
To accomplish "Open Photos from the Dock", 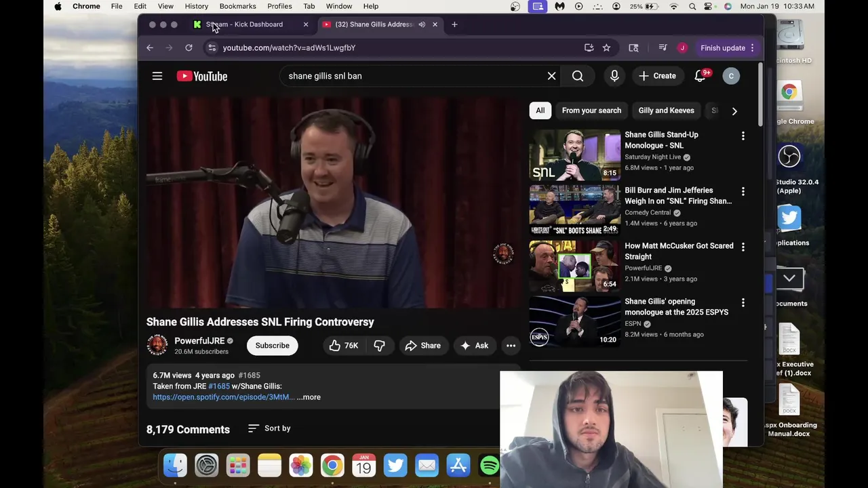I will coord(301,465).
